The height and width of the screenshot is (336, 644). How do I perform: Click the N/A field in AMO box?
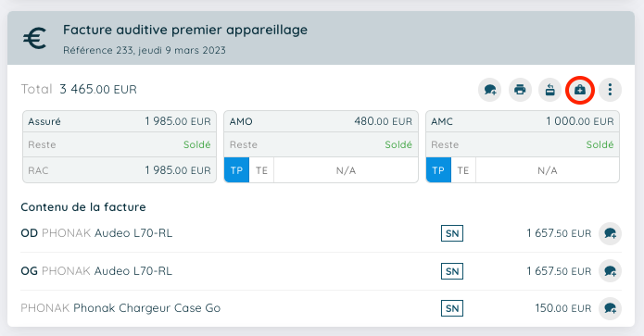point(346,170)
